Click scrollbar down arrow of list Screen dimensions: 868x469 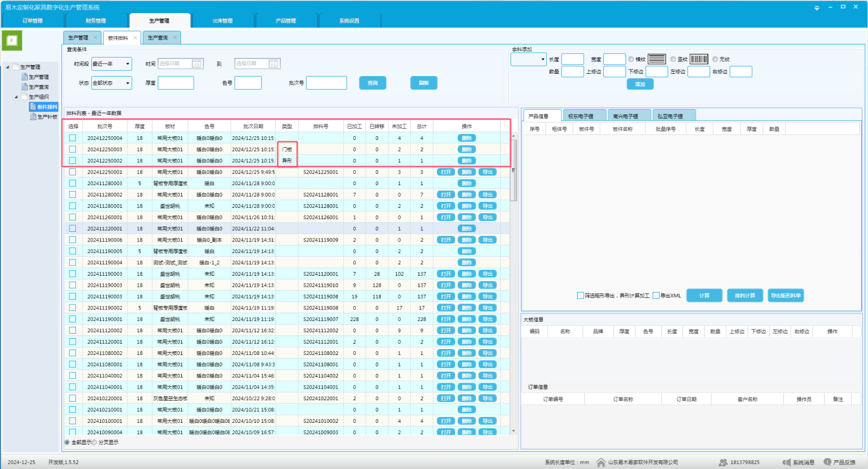pos(513,431)
